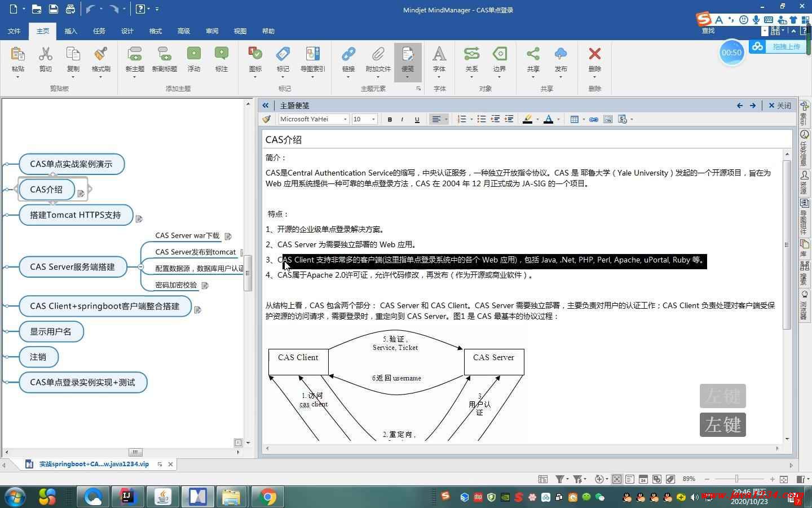The width and height of the screenshot is (812, 508).
Task: Open the 文件 menu tab
Action: [14, 31]
